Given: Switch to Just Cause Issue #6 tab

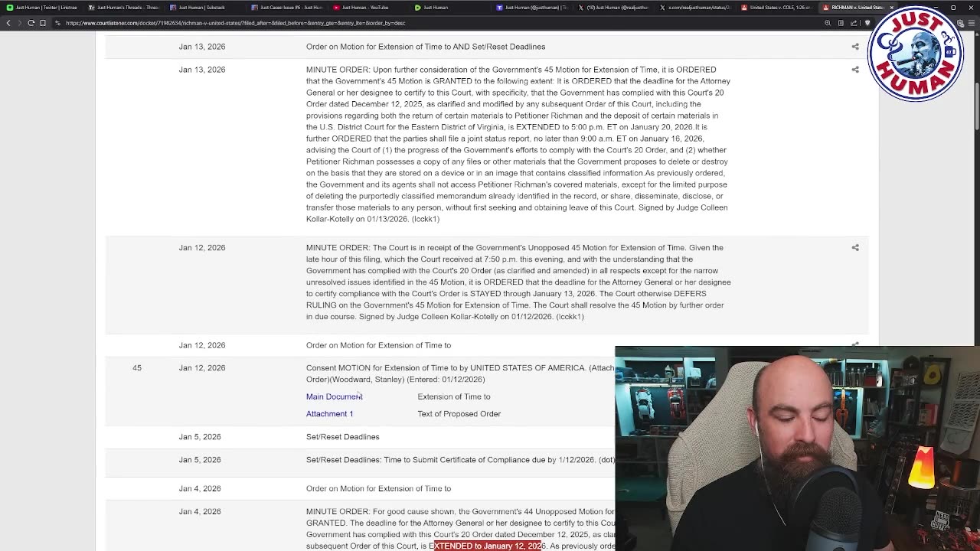Looking at the screenshot, I should (x=286, y=8).
